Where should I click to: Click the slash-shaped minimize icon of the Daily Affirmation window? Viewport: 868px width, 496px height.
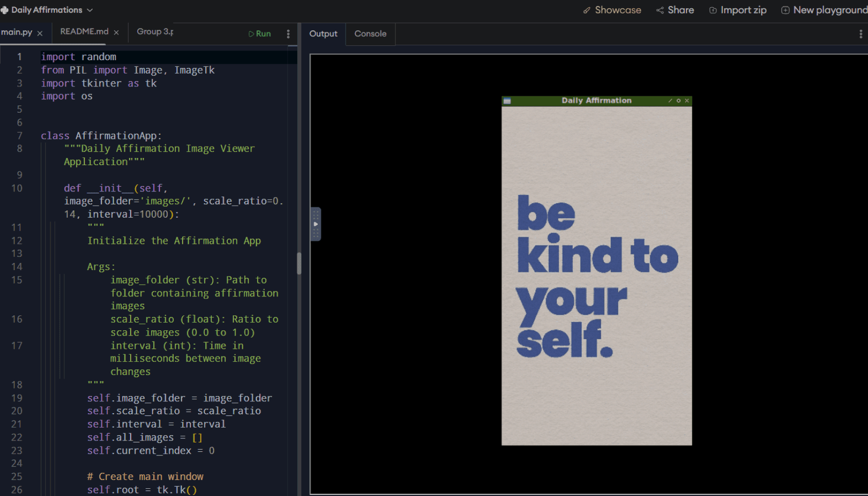click(670, 100)
